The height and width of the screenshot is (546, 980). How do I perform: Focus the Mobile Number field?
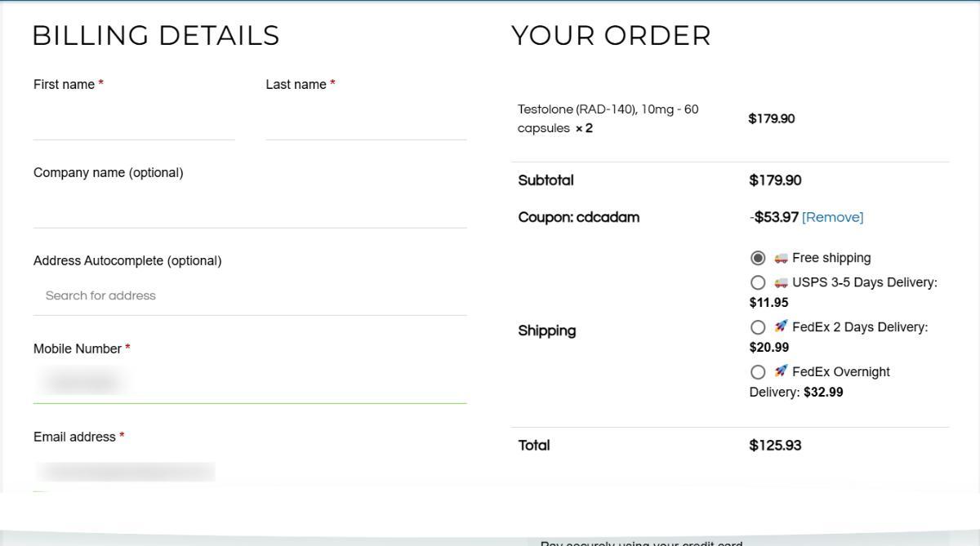250,383
